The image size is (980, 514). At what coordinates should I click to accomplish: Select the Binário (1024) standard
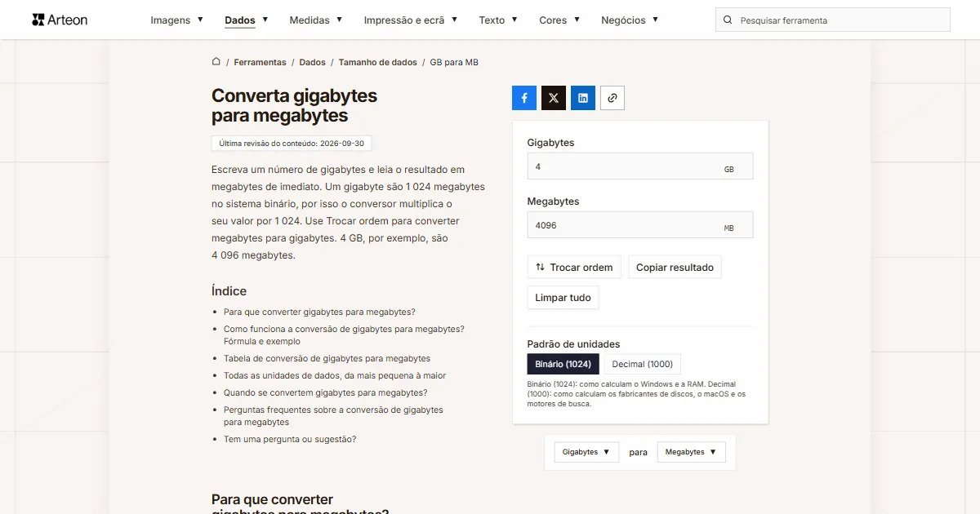click(x=563, y=364)
